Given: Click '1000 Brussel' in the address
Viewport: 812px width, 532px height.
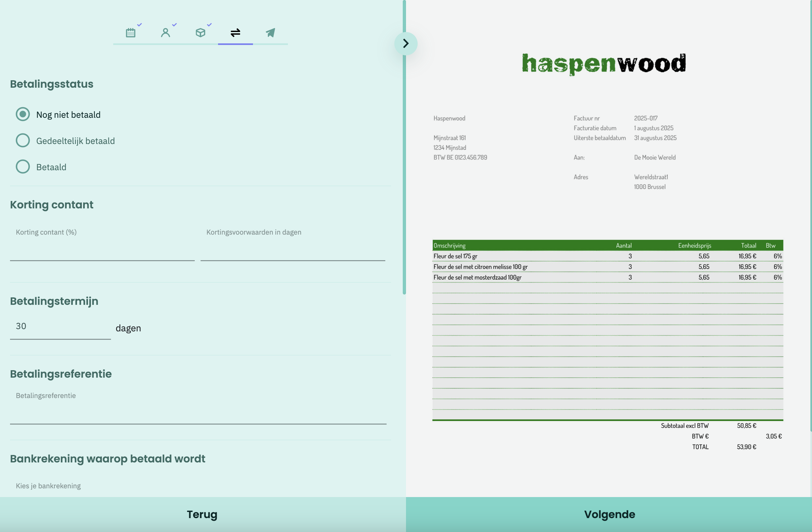Looking at the screenshot, I should pyautogui.click(x=650, y=187).
